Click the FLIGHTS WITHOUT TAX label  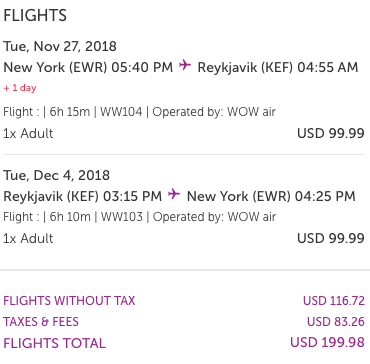point(69,301)
